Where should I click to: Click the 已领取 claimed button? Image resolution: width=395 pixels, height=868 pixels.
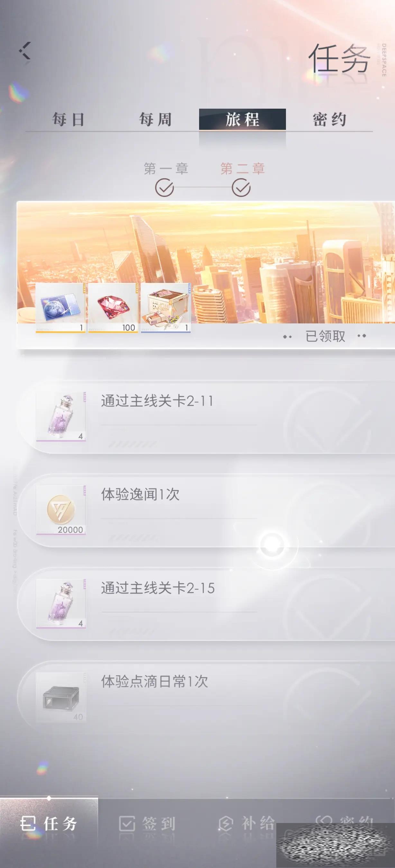pos(325,336)
